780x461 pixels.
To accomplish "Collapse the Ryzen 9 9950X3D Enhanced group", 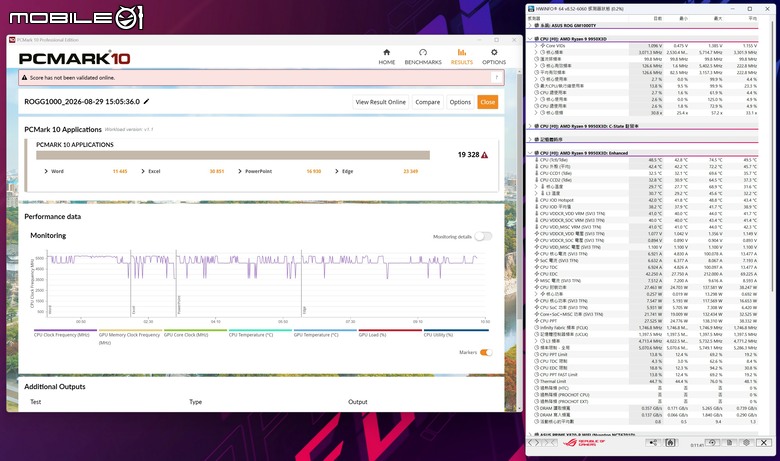I will [x=530, y=153].
